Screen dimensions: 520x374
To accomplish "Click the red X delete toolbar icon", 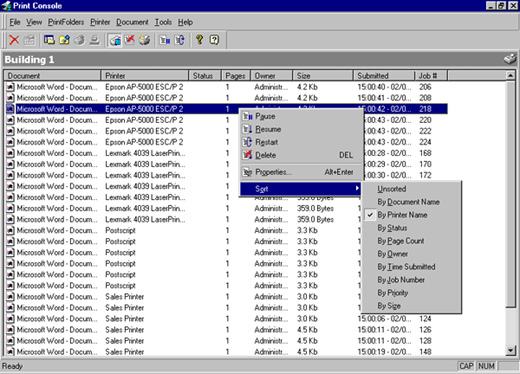I will tap(14, 40).
